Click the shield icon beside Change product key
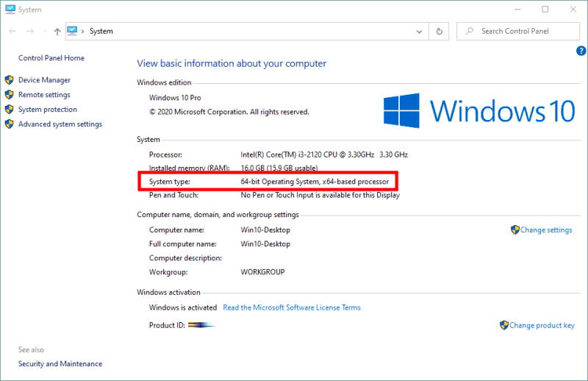This screenshot has height=381, width=588. point(504,325)
